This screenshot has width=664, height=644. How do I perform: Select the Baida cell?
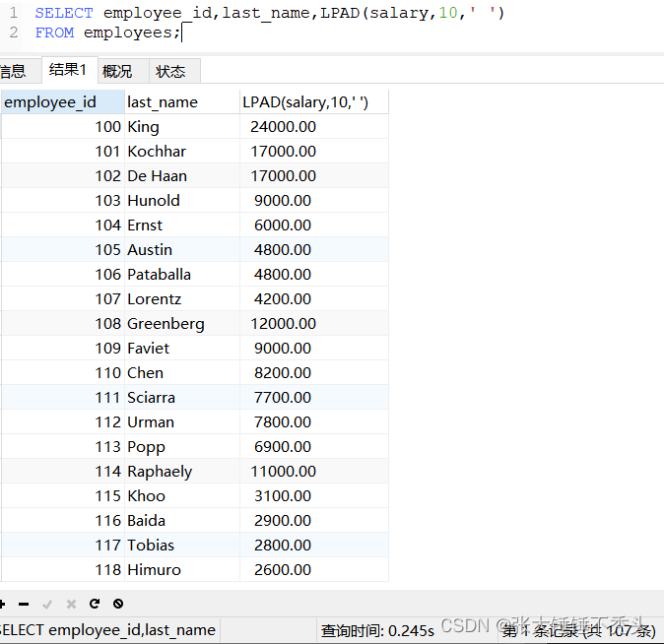coord(182,520)
